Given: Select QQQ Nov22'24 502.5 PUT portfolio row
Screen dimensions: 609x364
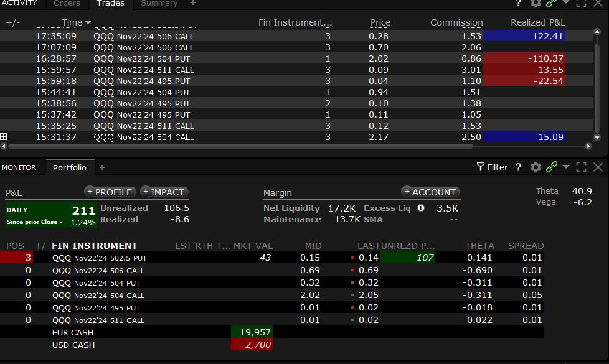Looking at the screenshot, I should (x=272, y=258).
